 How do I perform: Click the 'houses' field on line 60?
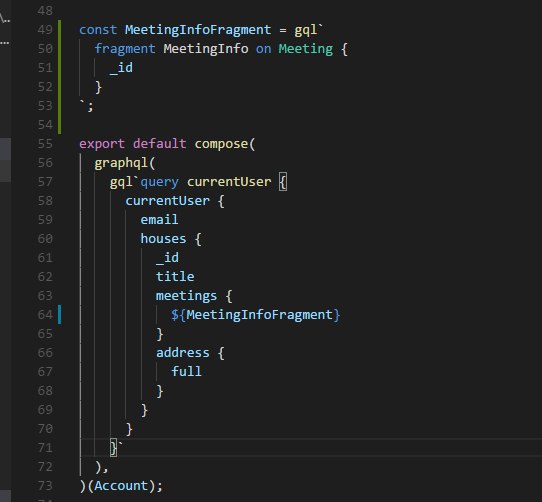coord(163,239)
